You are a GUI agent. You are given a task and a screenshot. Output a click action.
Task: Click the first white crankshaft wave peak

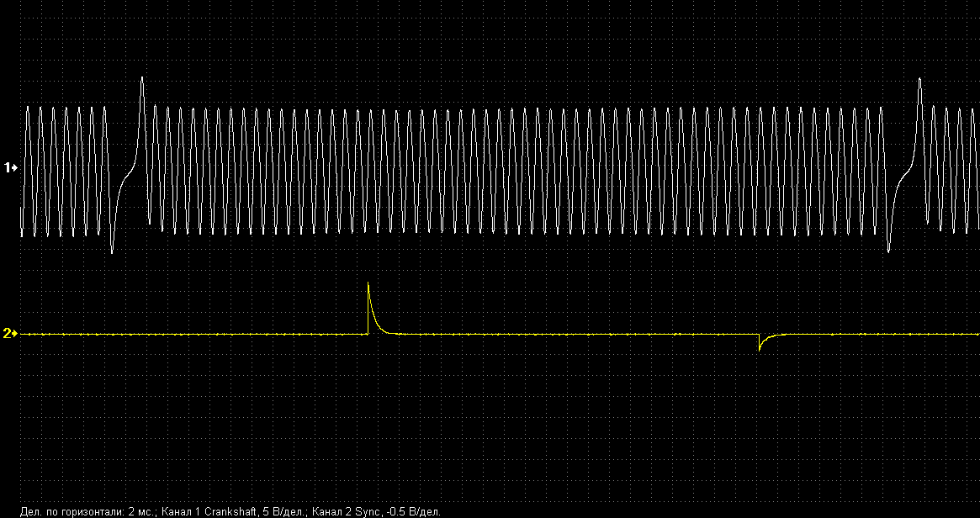[x=29, y=108]
